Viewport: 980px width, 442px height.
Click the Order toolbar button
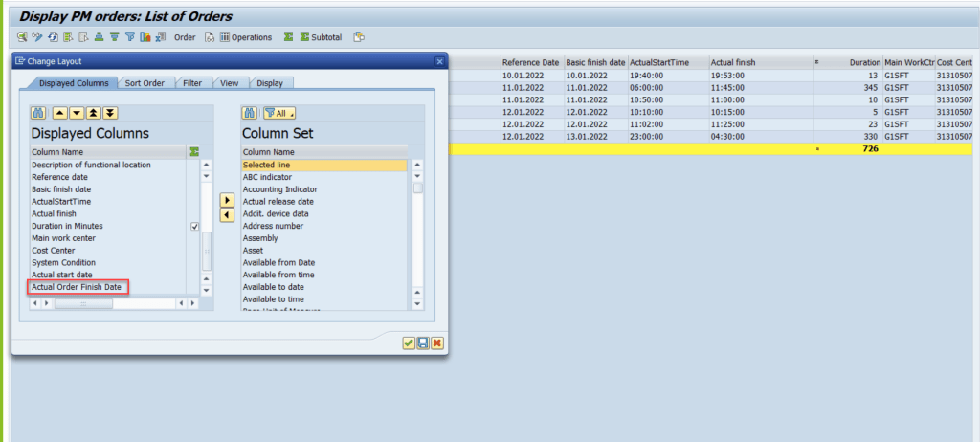[185, 37]
